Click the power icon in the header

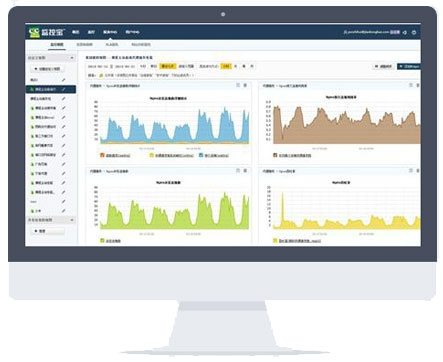coord(414,32)
